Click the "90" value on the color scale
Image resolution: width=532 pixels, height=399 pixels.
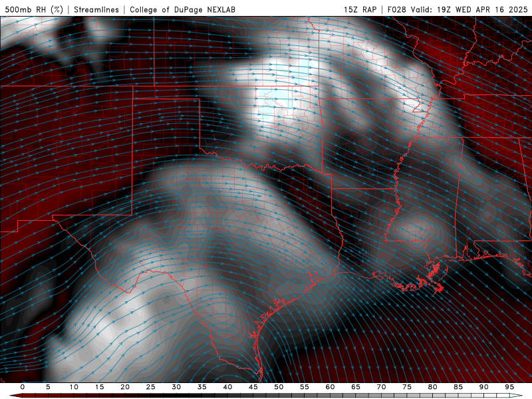click(483, 387)
